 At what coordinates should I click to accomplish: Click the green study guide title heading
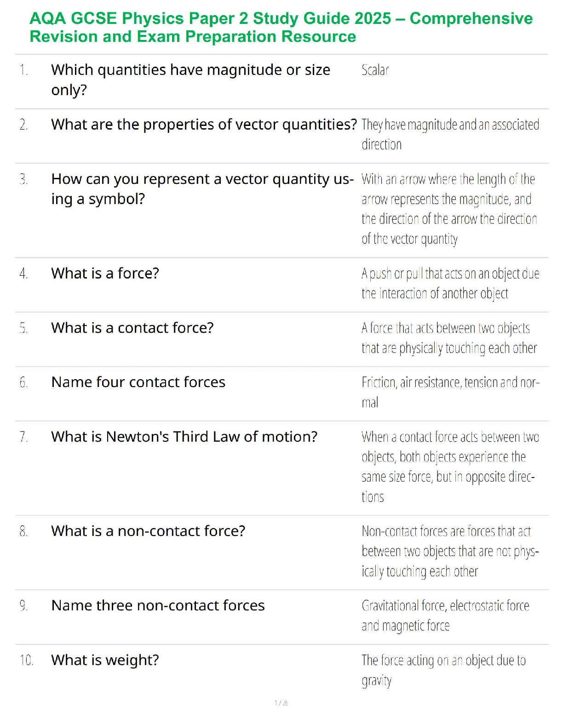pos(281,28)
